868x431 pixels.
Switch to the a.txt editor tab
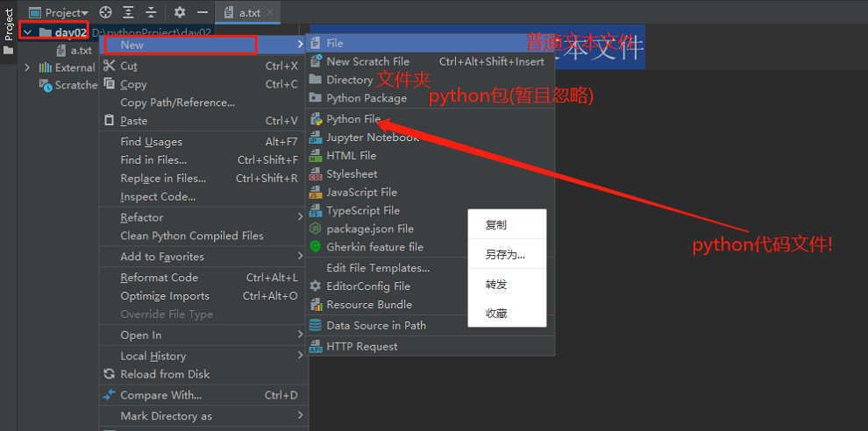click(x=247, y=12)
